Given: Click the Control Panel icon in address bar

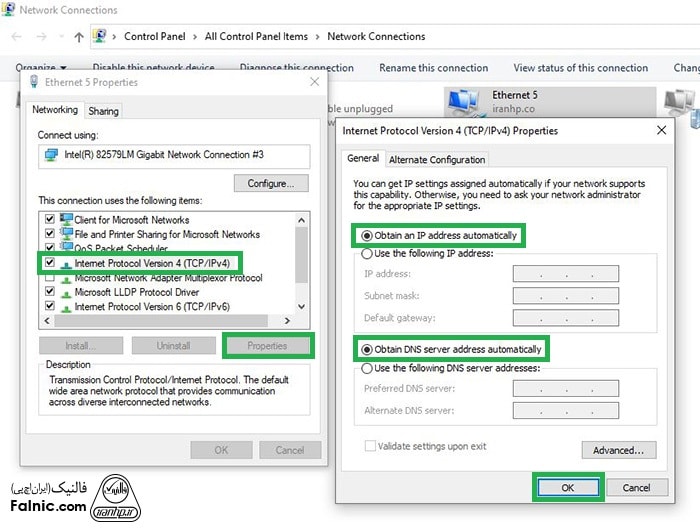Looking at the screenshot, I should [x=101, y=37].
